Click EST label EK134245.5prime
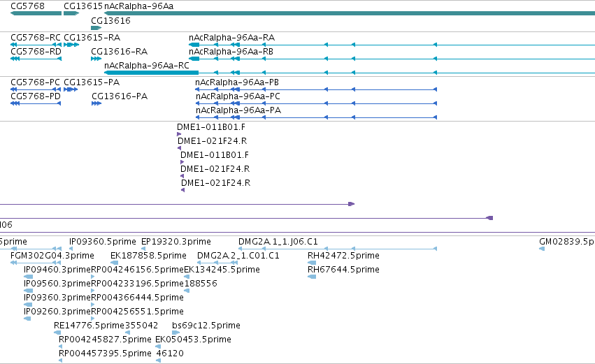The image size is (595, 364). (x=222, y=270)
